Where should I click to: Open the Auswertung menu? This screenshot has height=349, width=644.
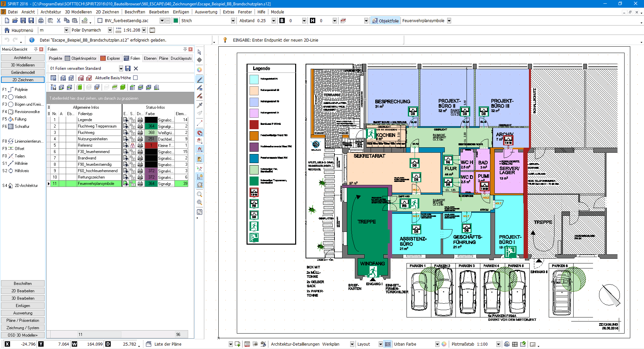(206, 12)
